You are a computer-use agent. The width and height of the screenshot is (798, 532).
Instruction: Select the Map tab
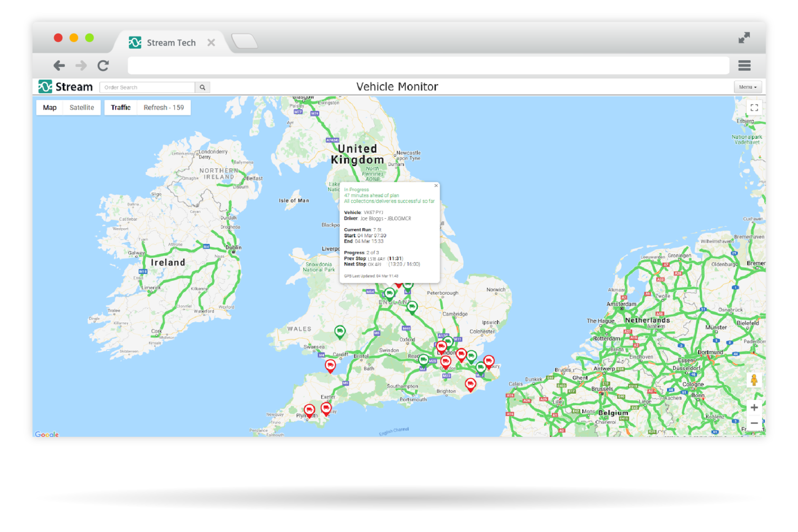49,107
